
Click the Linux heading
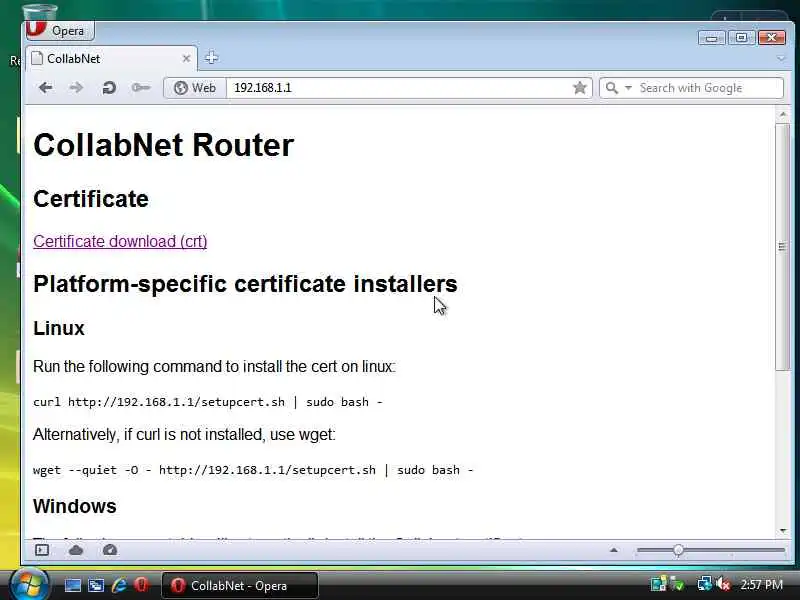pyautogui.click(x=59, y=328)
